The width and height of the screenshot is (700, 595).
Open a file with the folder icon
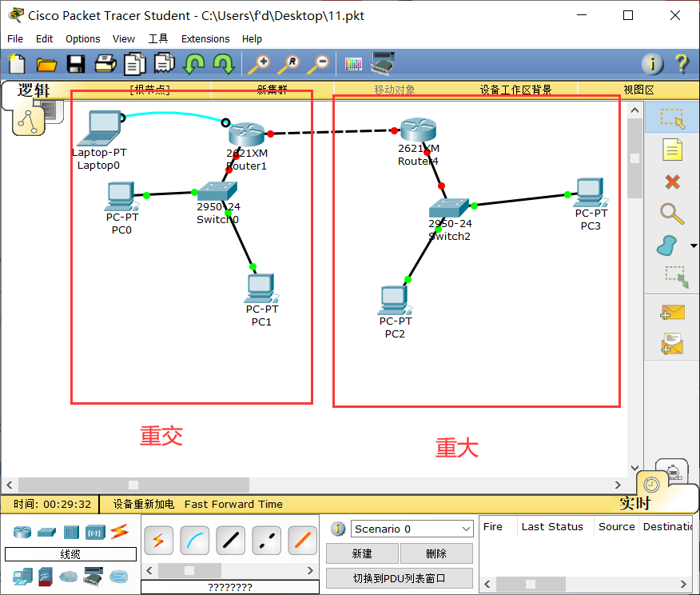coord(46,65)
